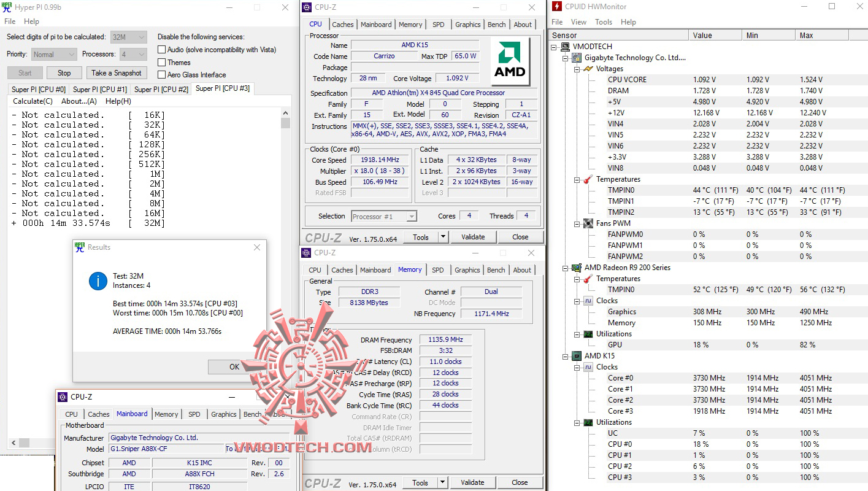
Task: Click the vertical scrollbar thumb in Hyper PI log
Action: (286, 123)
